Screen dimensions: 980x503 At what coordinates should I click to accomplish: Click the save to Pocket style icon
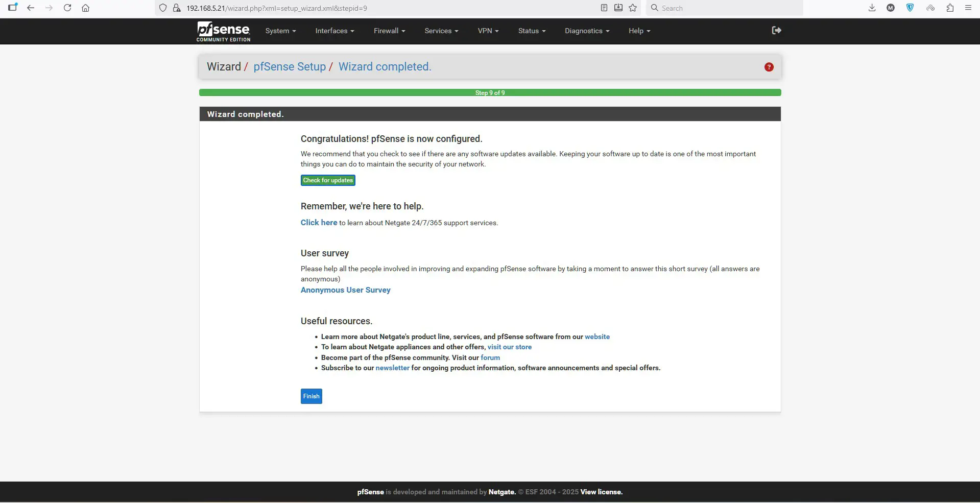pos(618,8)
